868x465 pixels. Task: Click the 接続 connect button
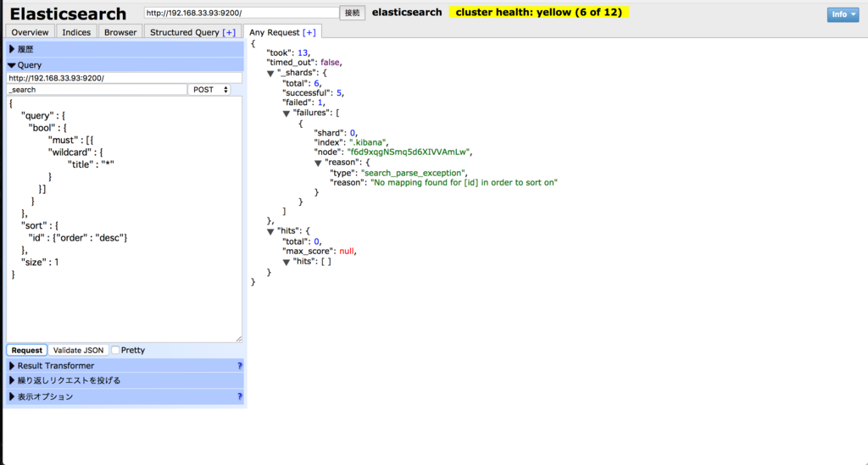(x=352, y=13)
